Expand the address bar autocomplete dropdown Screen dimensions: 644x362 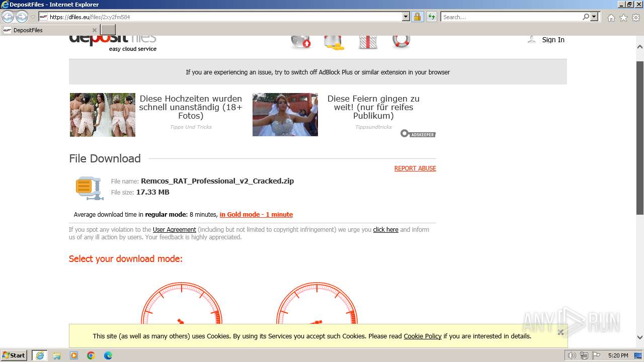tap(406, 17)
